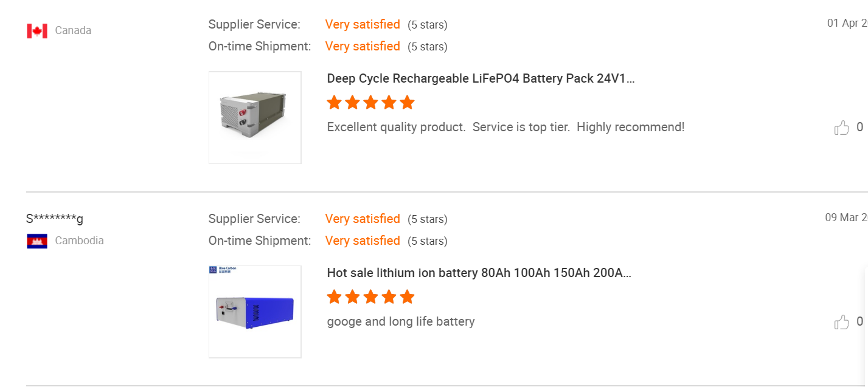Click the 'Cambodia' country label
The height and width of the screenshot is (387, 868).
[79, 241]
